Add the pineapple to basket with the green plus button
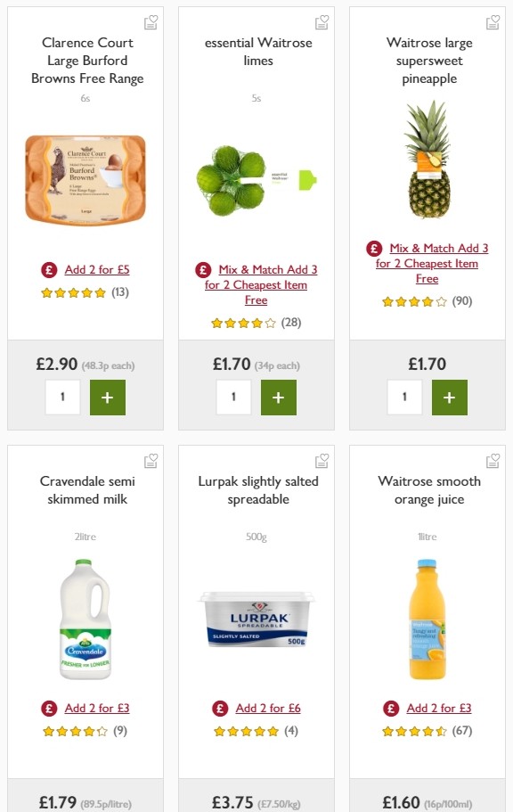This screenshot has height=812, width=513. [450, 398]
